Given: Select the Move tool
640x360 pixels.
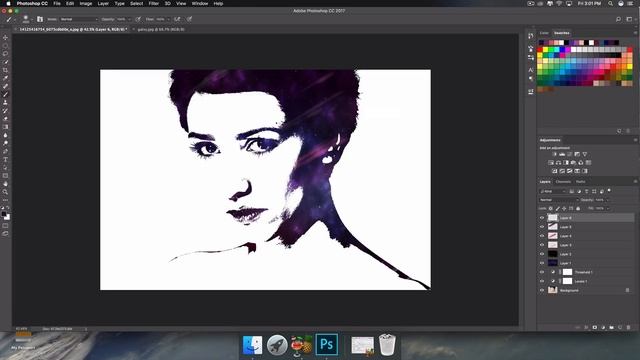Looking at the screenshot, I should 5,38.
